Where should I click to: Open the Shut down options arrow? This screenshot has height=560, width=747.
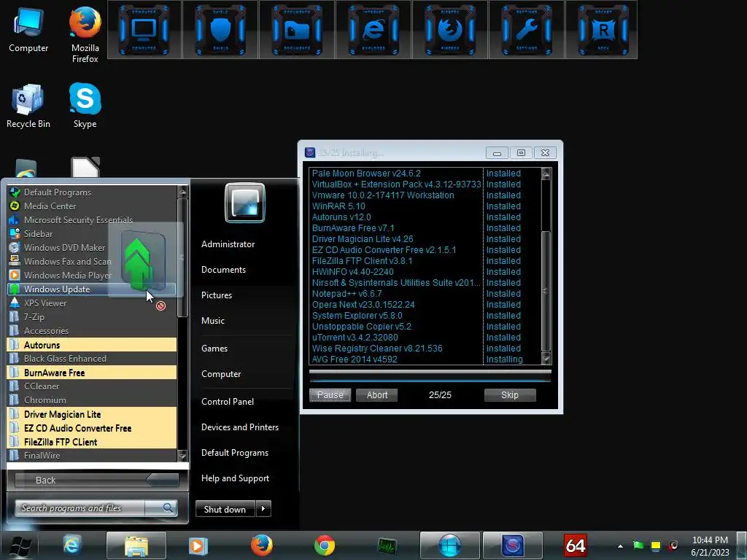263,508
